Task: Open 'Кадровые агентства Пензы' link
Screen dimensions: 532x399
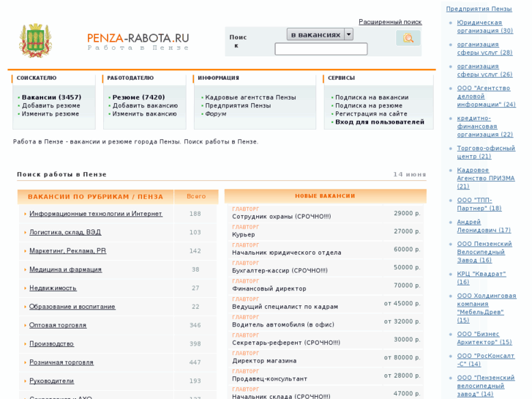Action: tap(250, 97)
